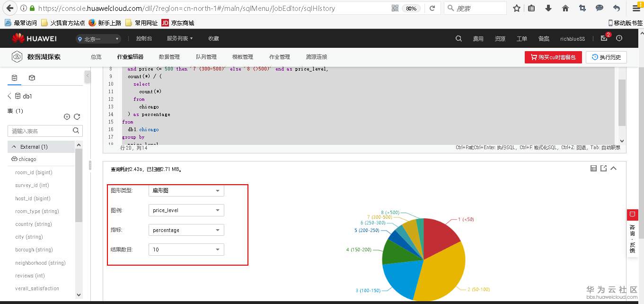Switch to the 数据管理 tab

pos(169,57)
